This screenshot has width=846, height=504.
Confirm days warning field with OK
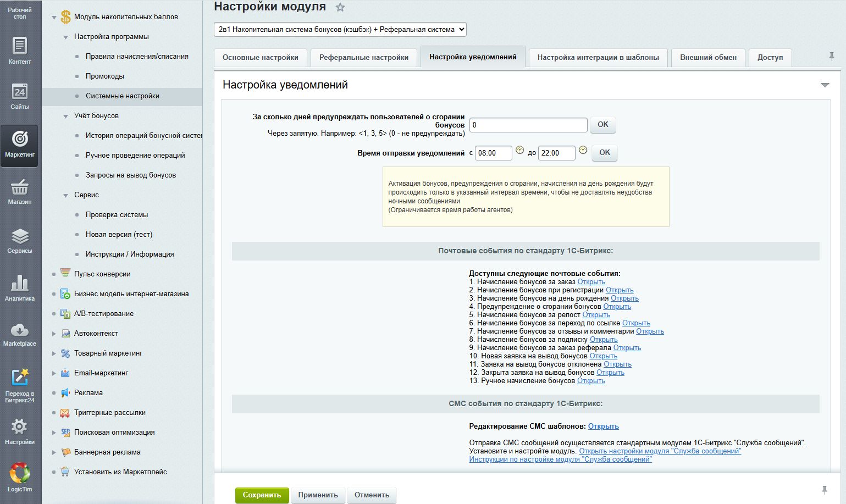[603, 125]
